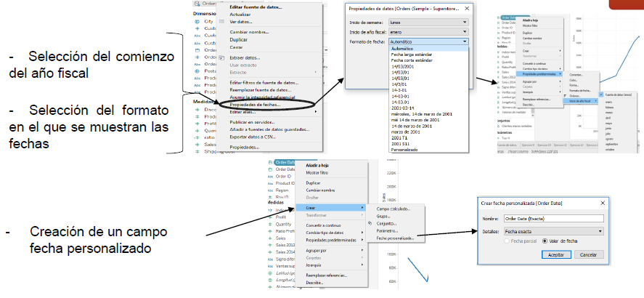Select the 2001 T1 date format
The height and width of the screenshot is (298, 644).
pos(399,137)
